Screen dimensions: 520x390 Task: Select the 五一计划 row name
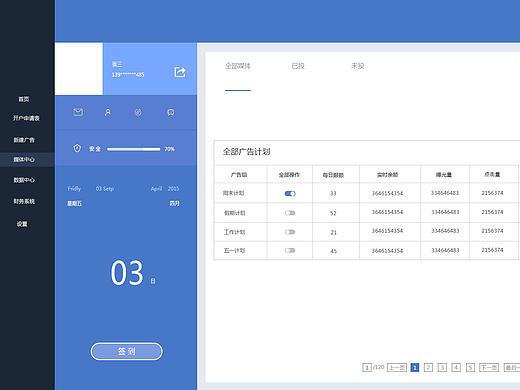point(234,250)
